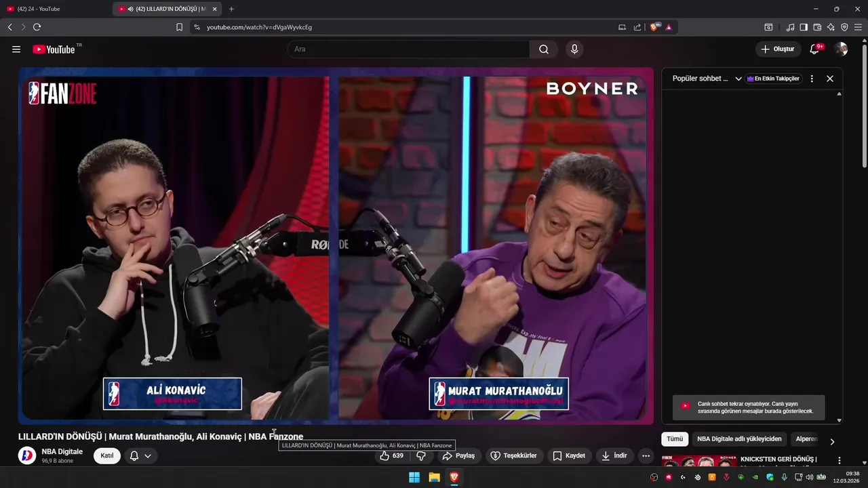Click the video title LILLARD'IN DÖNÜŞÜ
This screenshot has width=868, height=488.
161,436
